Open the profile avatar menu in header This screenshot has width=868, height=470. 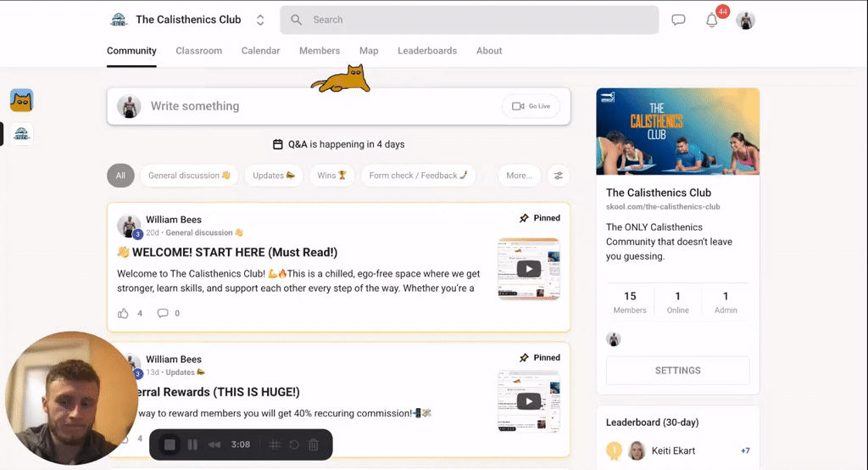coord(746,20)
